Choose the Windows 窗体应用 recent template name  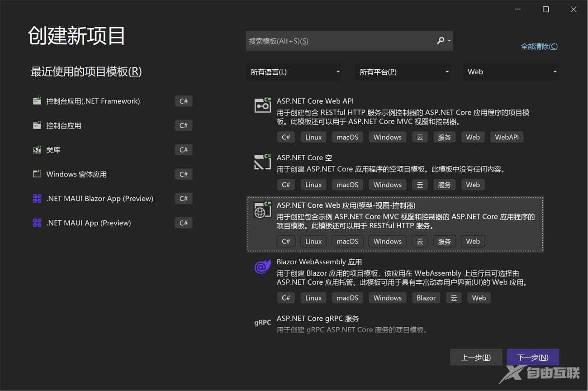[76, 174]
